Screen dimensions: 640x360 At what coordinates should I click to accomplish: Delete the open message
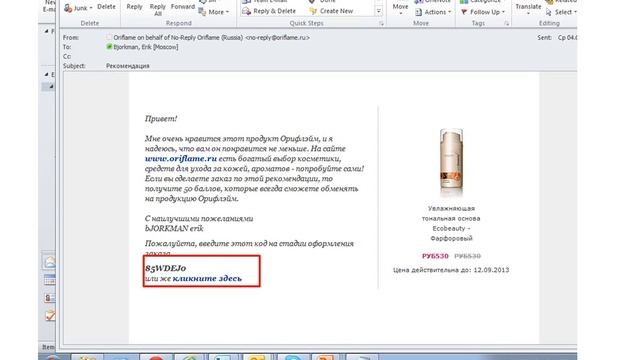coord(106,7)
